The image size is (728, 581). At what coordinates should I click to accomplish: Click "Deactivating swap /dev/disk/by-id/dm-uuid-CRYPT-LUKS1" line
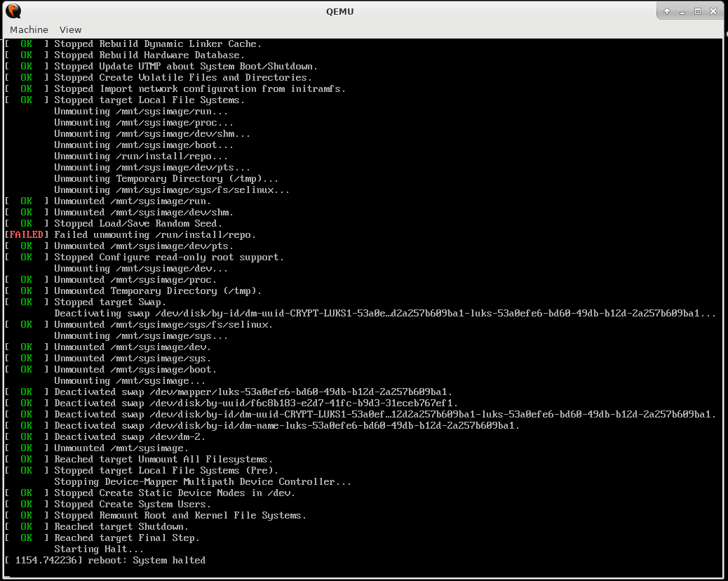click(385, 314)
